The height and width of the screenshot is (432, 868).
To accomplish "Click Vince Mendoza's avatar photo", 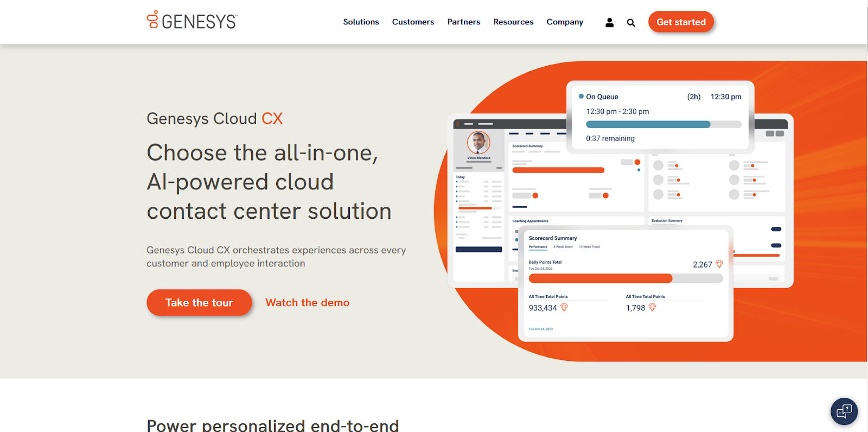I will coord(478,143).
